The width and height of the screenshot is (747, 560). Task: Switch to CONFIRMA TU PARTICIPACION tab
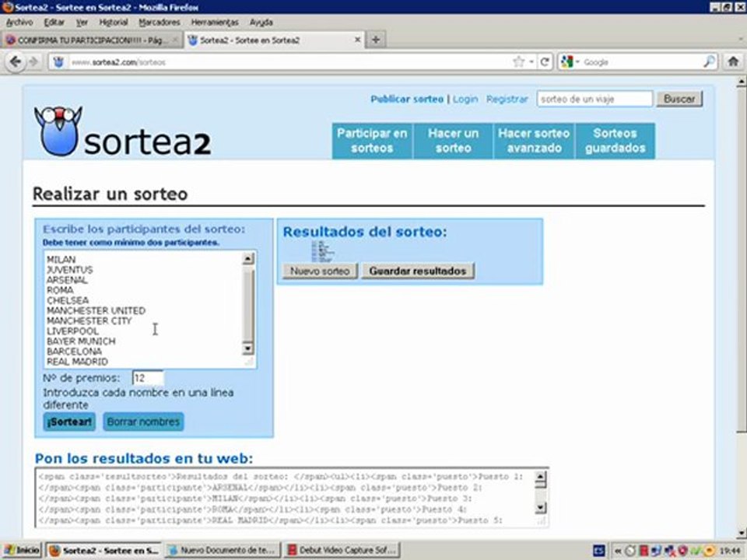point(92,40)
